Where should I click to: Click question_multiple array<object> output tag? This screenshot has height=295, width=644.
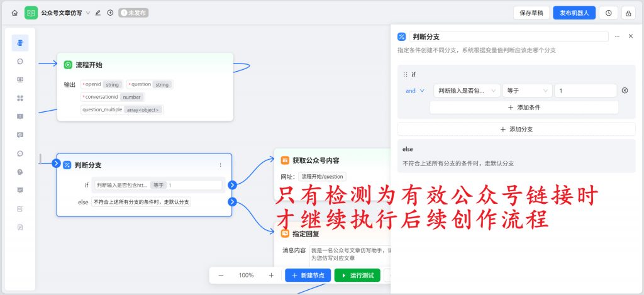(122, 109)
